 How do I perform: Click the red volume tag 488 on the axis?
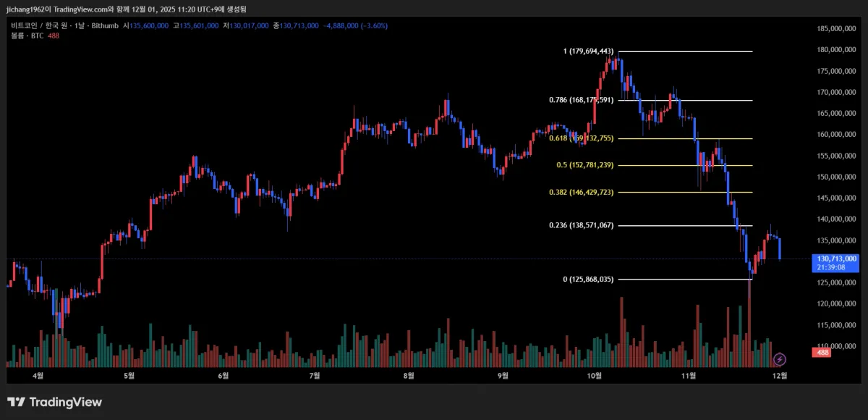tap(822, 352)
